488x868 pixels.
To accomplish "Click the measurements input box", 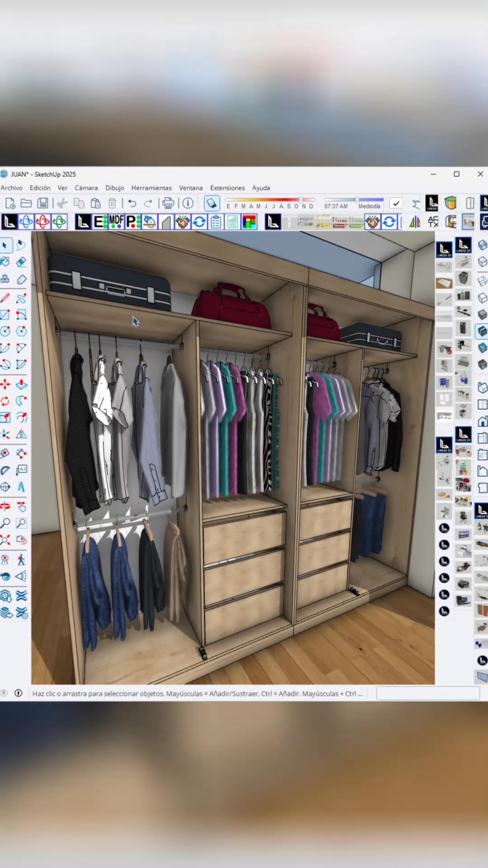I will tap(428, 693).
